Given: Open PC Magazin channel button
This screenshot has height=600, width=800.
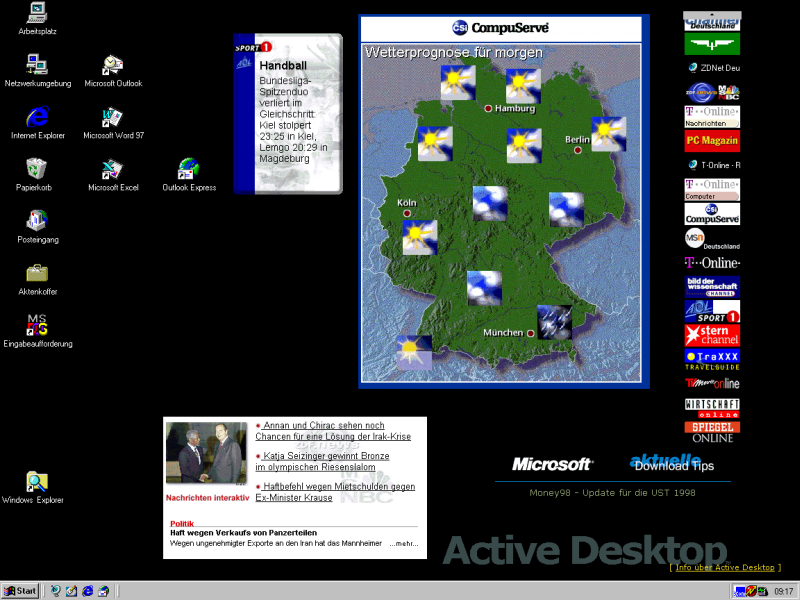Looking at the screenshot, I should tap(712, 141).
